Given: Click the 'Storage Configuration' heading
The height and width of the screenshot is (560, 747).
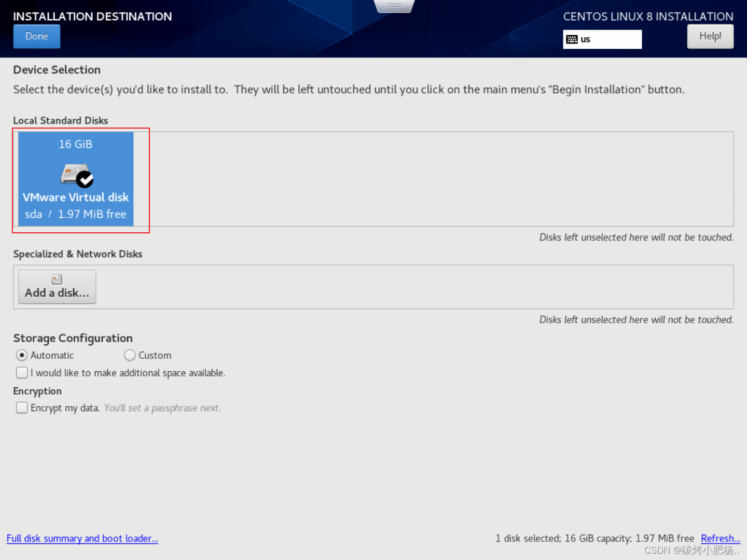Looking at the screenshot, I should (x=73, y=338).
